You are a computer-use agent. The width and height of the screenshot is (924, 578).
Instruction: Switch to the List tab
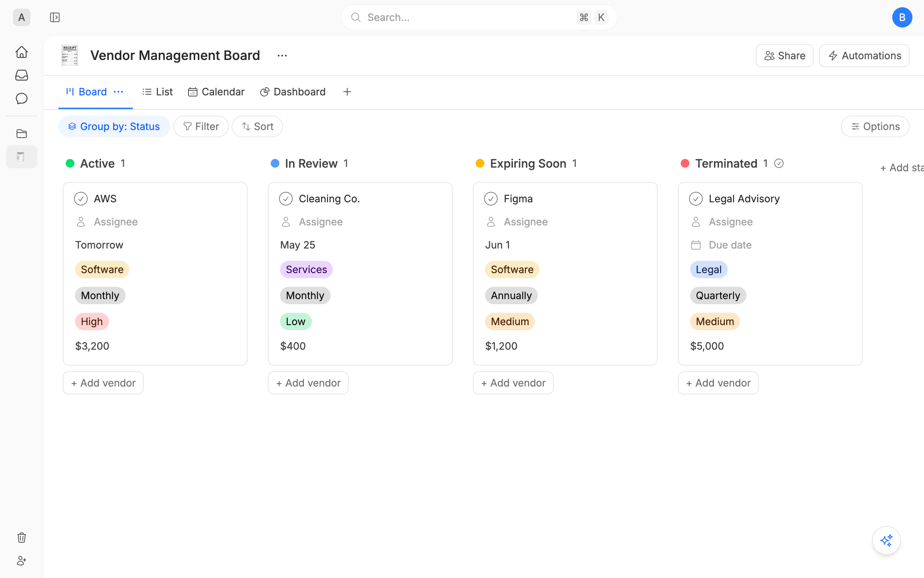pyautogui.click(x=157, y=92)
